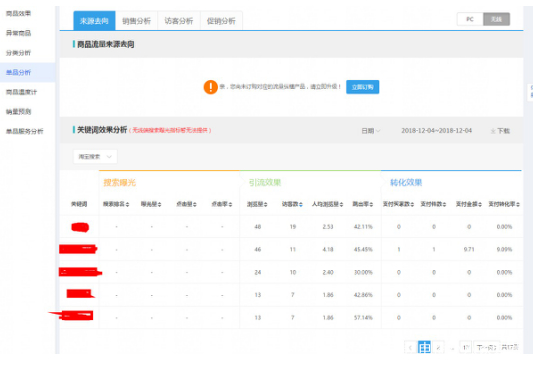Select the 销售分析 tab

pos(136,21)
